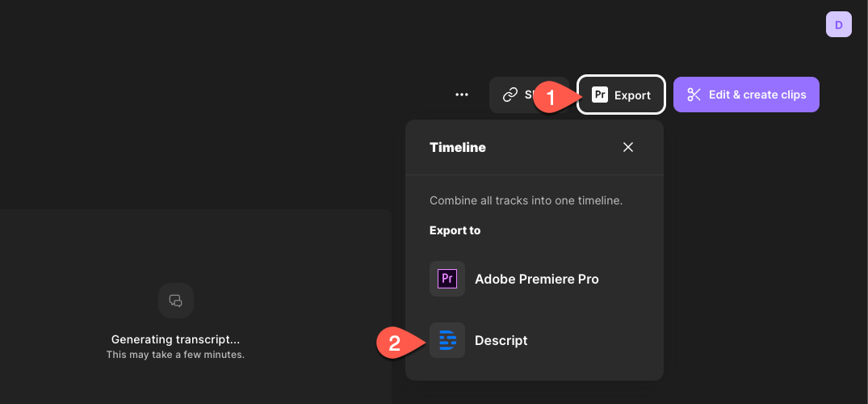This screenshot has width=868, height=404.
Task: Click the "Generating transcript..." status text
Action: tap(175, 339)
